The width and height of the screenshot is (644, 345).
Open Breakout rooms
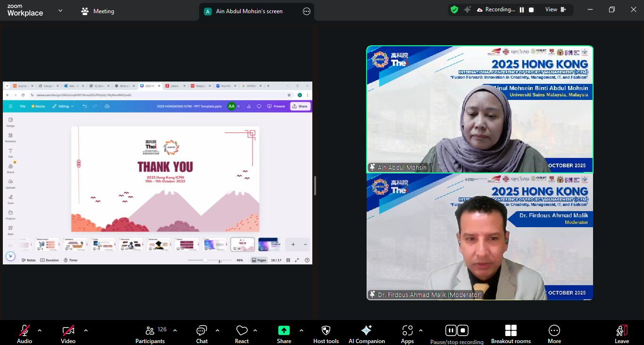(510, 334)
